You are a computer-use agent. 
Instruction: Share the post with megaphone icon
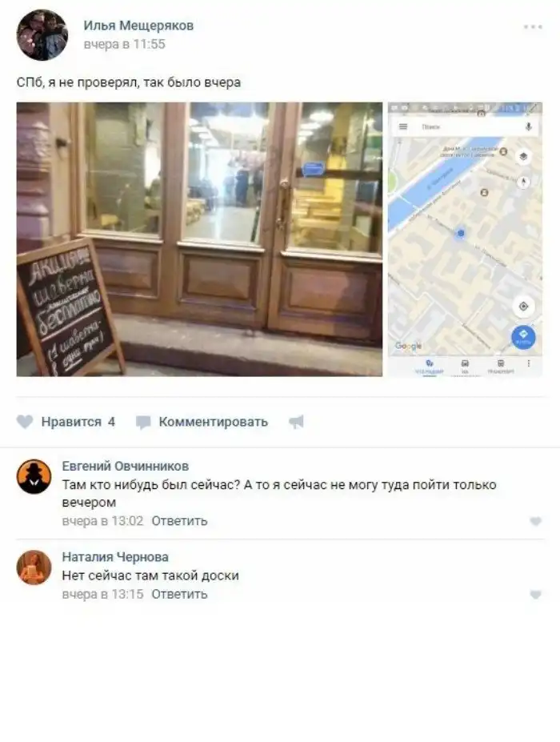296,422
